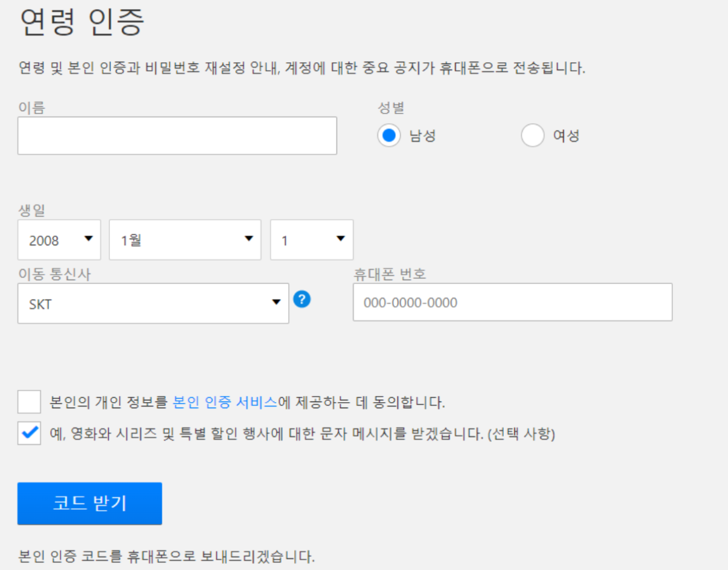Screen dimensions: 728x570
Task: Uncheck the 문자 메시지 수신 checkbox
Action: click(29, 434)
